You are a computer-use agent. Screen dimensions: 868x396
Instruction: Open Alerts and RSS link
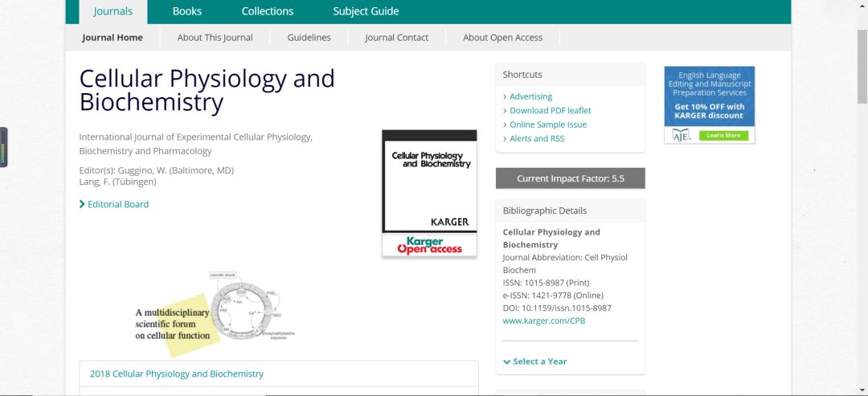pos(537,139)
